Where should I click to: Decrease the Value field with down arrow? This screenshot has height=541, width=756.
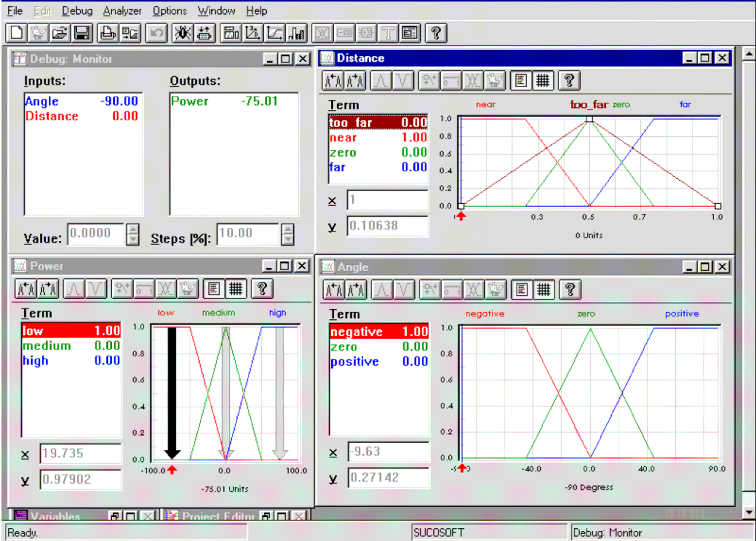(133, 240)
